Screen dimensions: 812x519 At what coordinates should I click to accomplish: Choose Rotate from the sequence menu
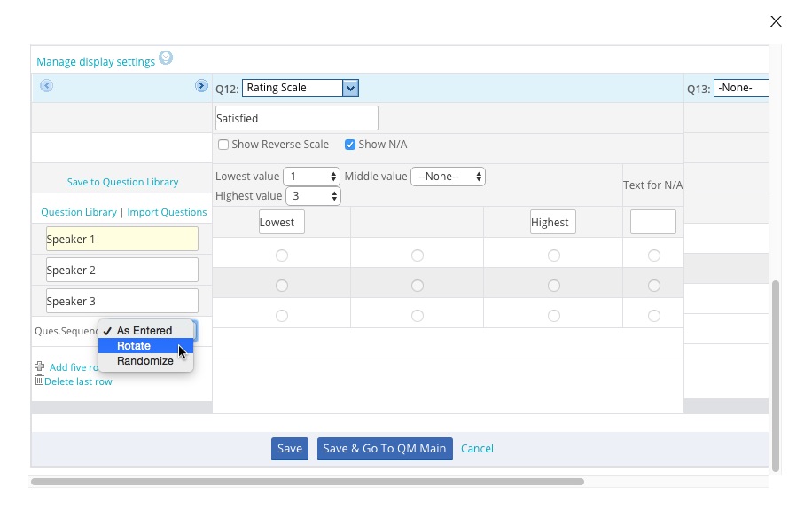[134, 346]
